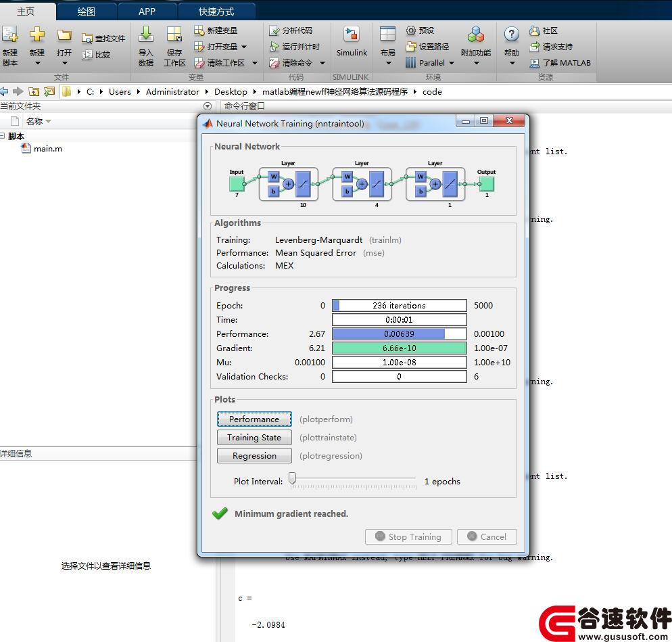Click the New Variable (新建变量) icon
The width and height of the screenshot is (672, 642).
[x=199, y=30]
